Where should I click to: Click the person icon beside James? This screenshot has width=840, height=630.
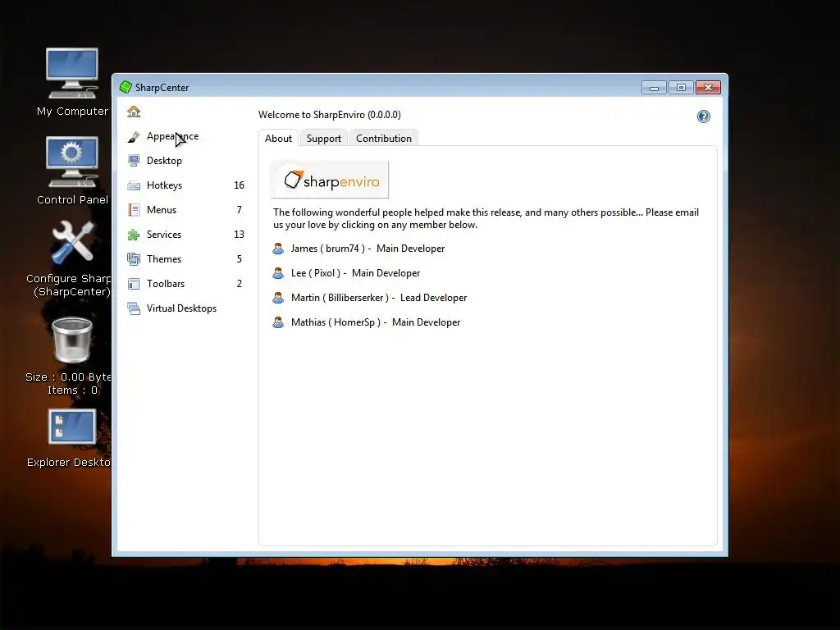click(x=278, y=249)
